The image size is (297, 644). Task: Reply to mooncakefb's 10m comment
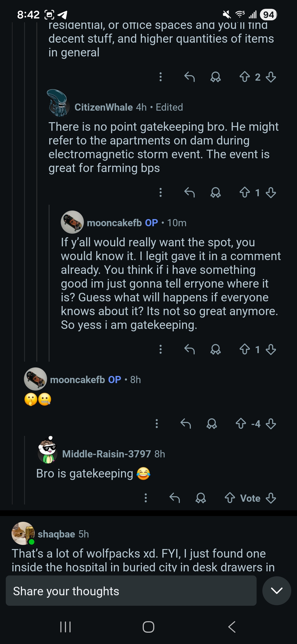coord(189,350)
